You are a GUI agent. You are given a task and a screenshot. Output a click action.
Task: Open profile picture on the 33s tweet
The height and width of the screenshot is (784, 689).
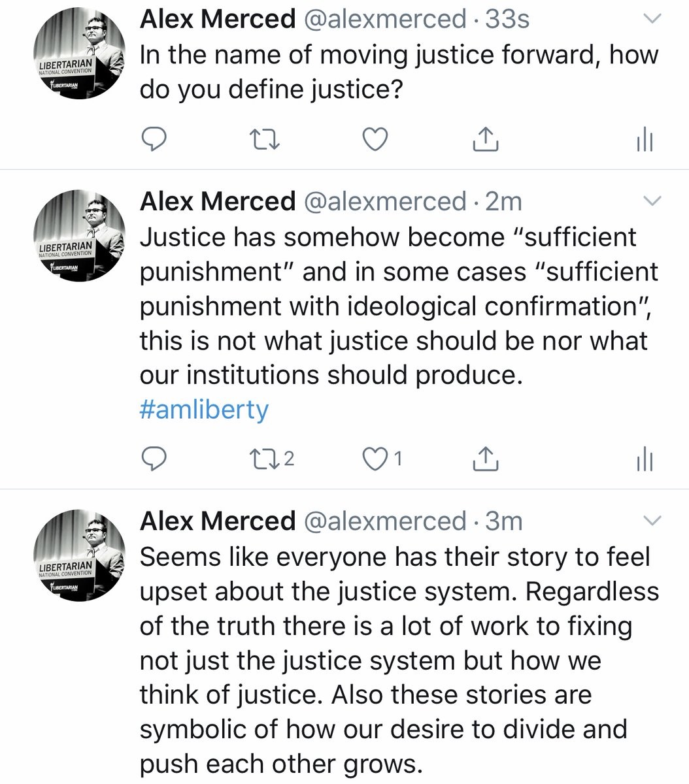click(x=79, y=54)
